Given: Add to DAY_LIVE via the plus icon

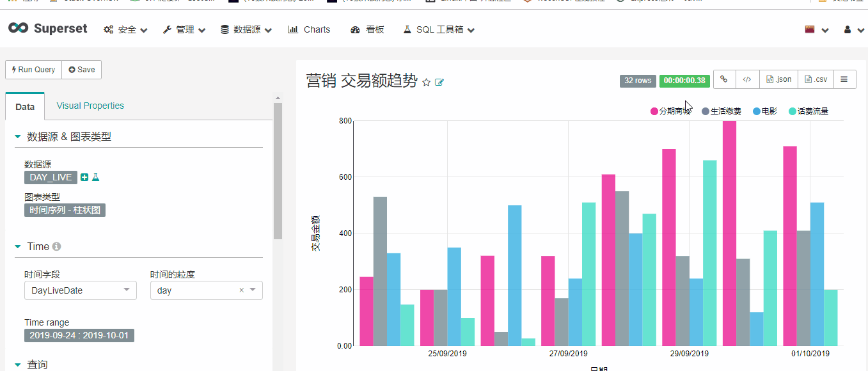Looking at the screenshot, I should [84, 177].
